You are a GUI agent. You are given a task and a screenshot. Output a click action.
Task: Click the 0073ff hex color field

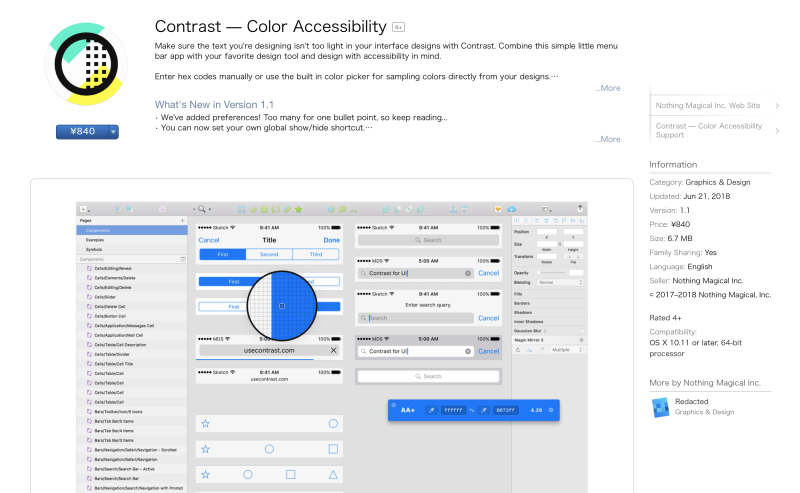tap(506, 410)
